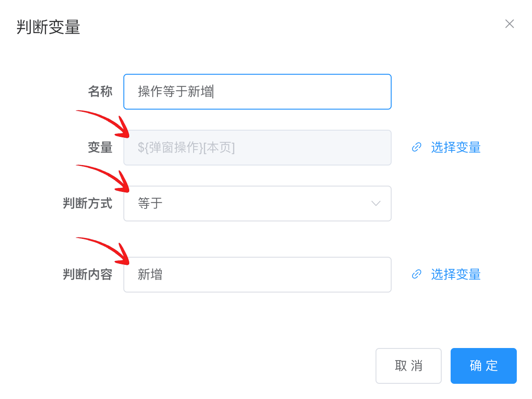Click the 判断方式 field label
Image resolution: width=532 pixels, height=399 pixels.
tap(88, 204)
